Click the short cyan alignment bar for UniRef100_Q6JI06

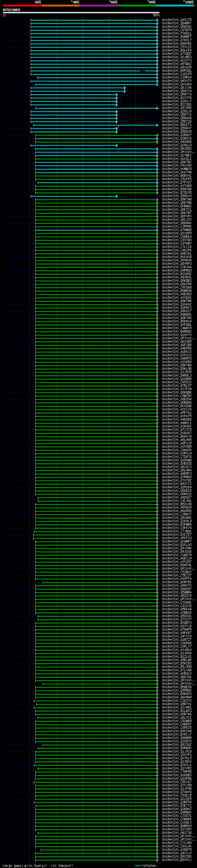(x=78, y=88)
